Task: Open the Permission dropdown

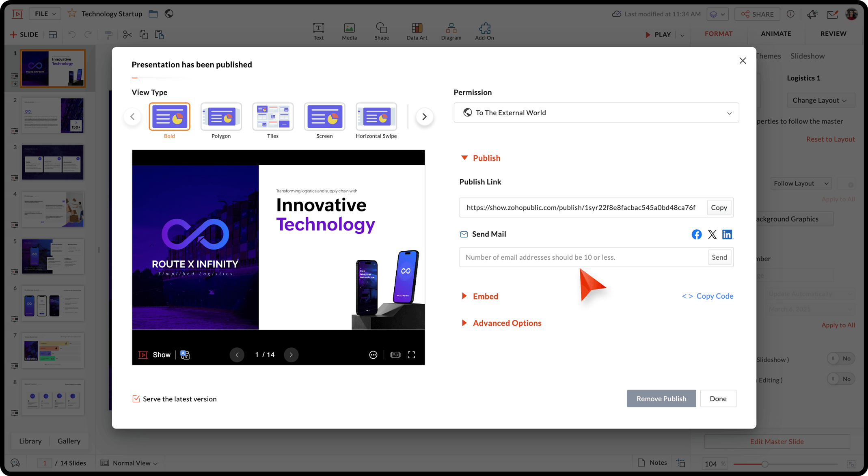Action: pyautogui.click(x=596, y=113)
